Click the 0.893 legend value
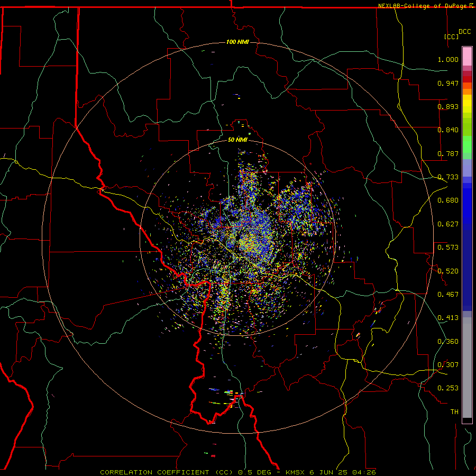The height and width of the screenshot is (476, 476). tap(448, 106)
